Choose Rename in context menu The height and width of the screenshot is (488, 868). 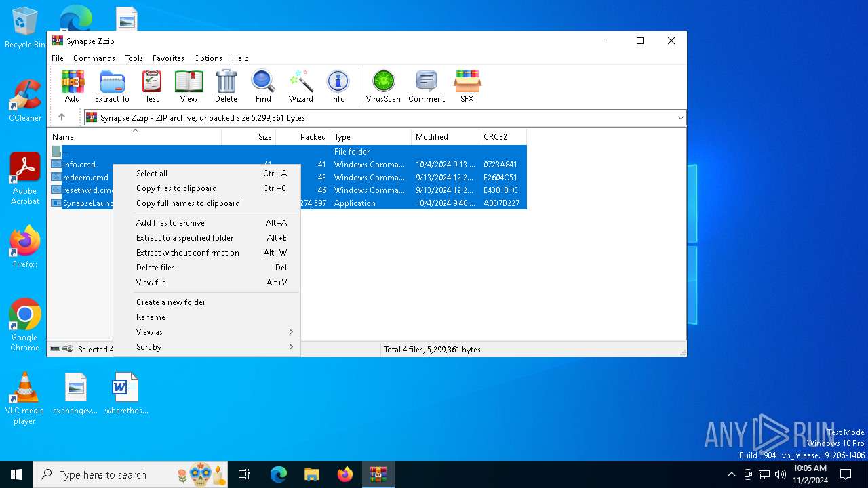[x=206, y=317]
